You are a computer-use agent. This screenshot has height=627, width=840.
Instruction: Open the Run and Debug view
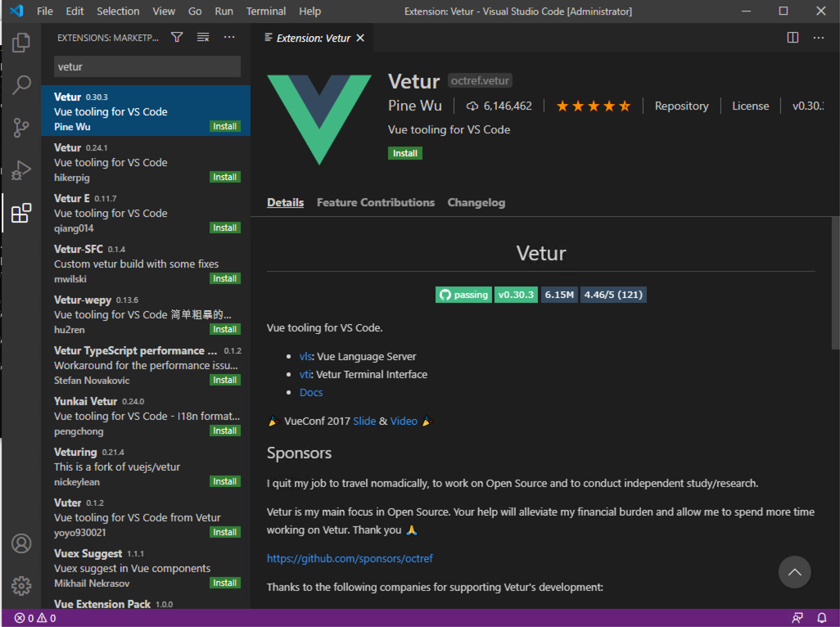pos(21,170)
